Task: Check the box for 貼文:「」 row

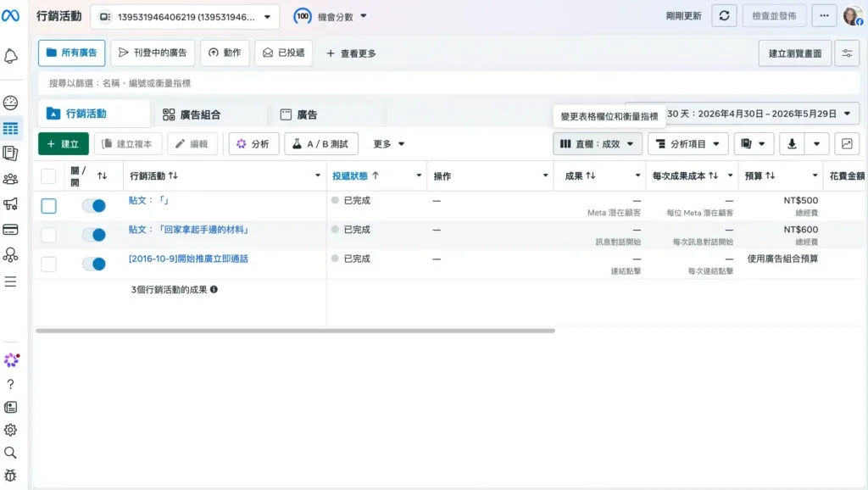Action: (48, 206)
